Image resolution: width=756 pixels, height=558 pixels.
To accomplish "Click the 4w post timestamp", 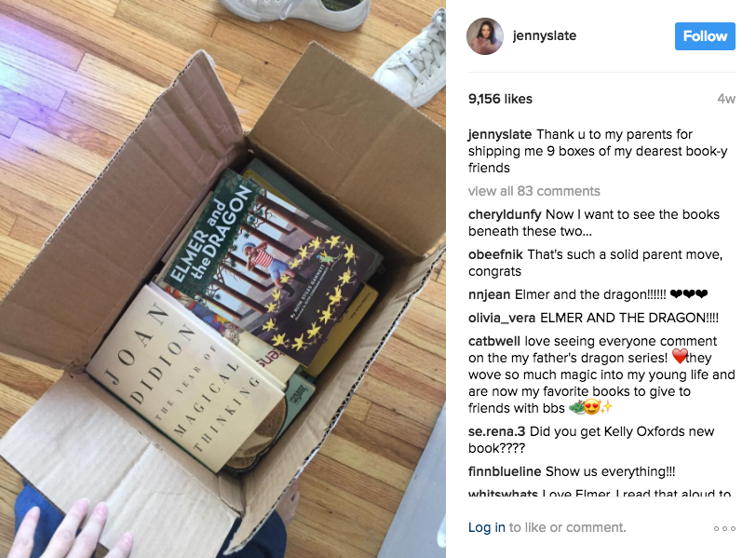I will (726, 99).
